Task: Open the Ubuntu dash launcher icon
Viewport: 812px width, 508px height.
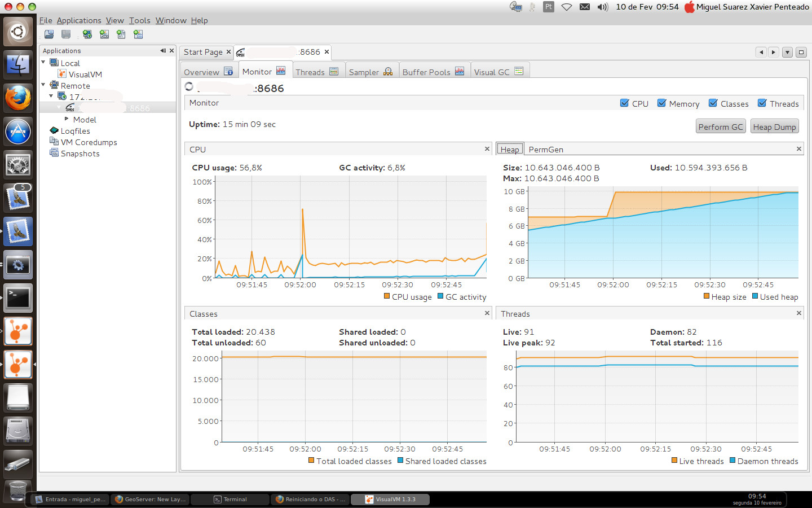Action: click(18, 32)
